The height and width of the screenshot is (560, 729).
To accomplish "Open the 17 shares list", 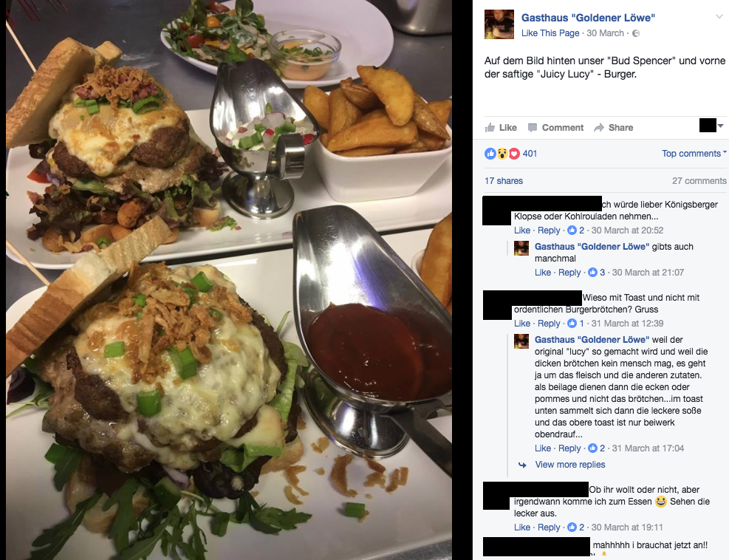I will (504, 181).
